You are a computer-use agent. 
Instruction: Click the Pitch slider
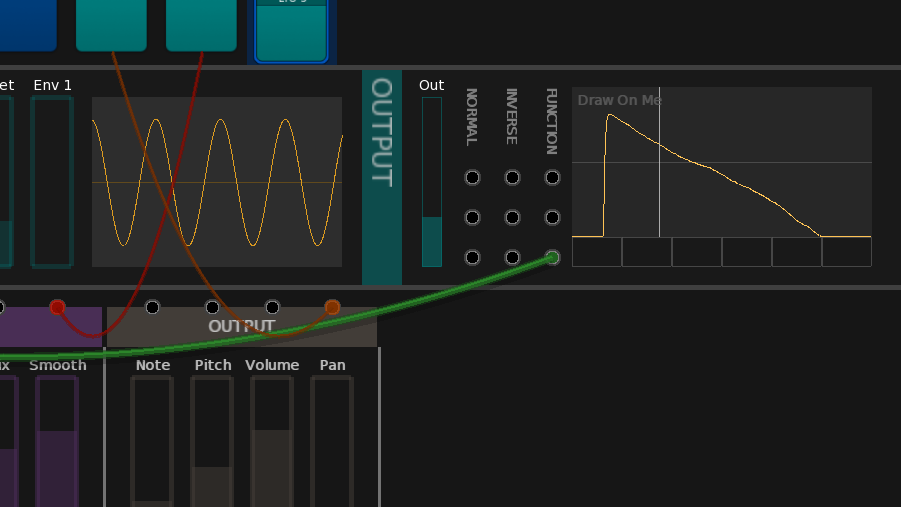[x=212, y=440]
